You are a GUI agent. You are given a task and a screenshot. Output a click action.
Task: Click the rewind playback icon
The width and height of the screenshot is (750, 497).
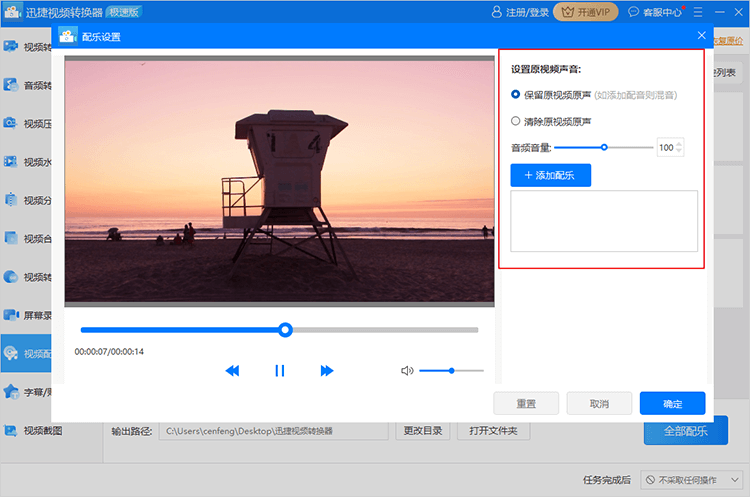pos(232,371)
